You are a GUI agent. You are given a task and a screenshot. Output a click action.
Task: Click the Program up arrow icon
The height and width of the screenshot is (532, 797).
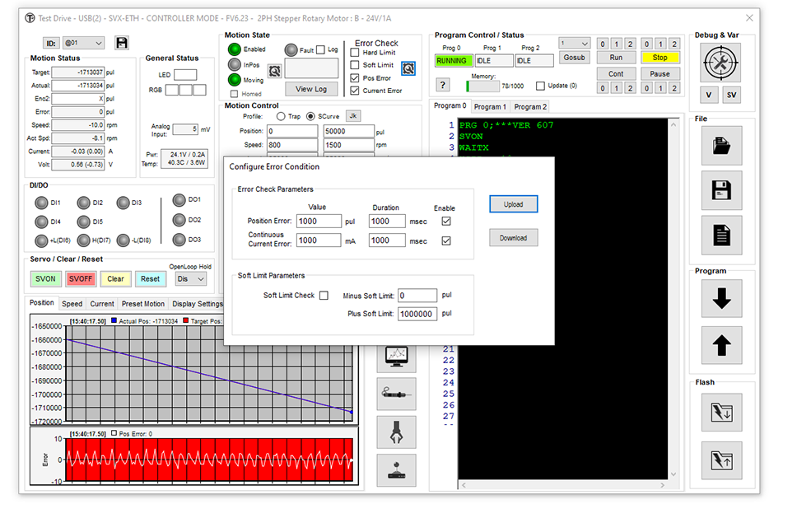(x=721, y=345)
